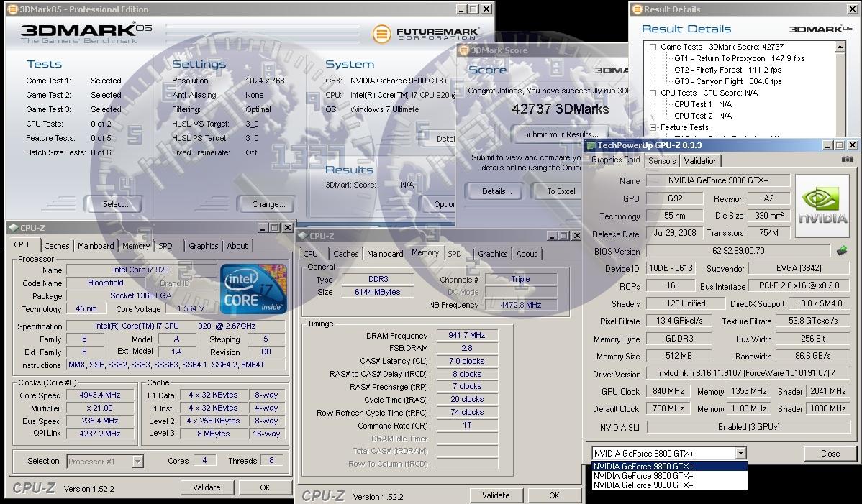Click the 3DMark Score window title icon

point(464,50)
